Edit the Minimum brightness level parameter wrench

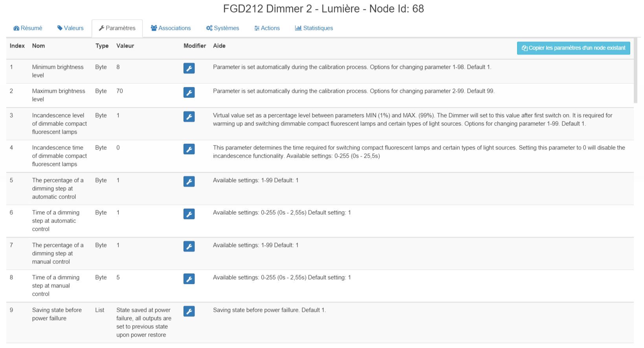coord(189,68)
